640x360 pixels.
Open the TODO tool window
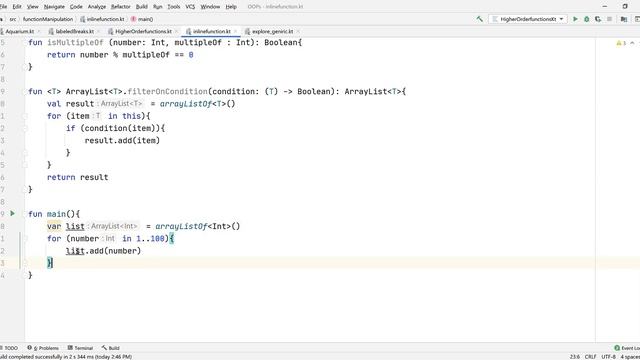coord(10,348)
